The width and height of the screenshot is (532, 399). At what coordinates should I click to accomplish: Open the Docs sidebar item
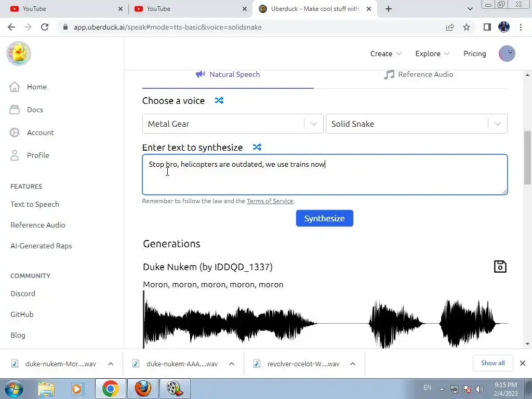26,110
